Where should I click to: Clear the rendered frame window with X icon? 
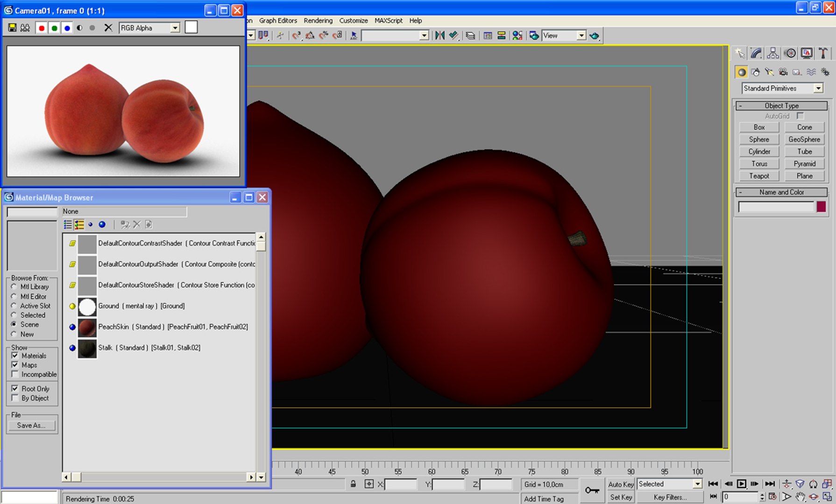[x=108, y=28]
